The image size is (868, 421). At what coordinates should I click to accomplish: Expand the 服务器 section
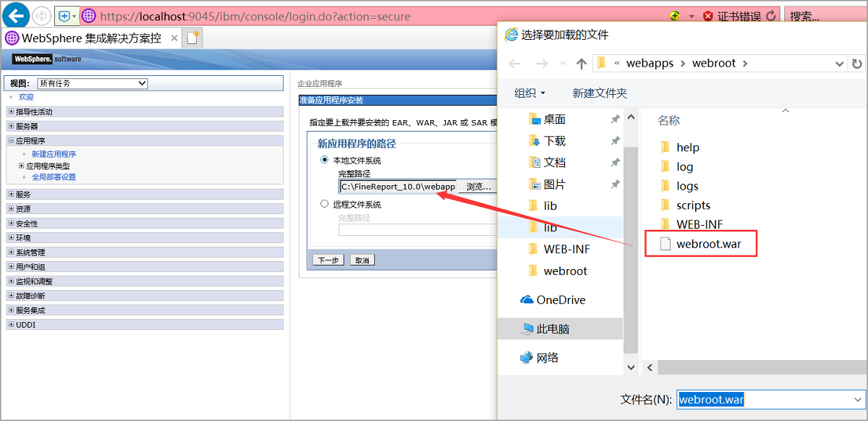coord(10,127)
